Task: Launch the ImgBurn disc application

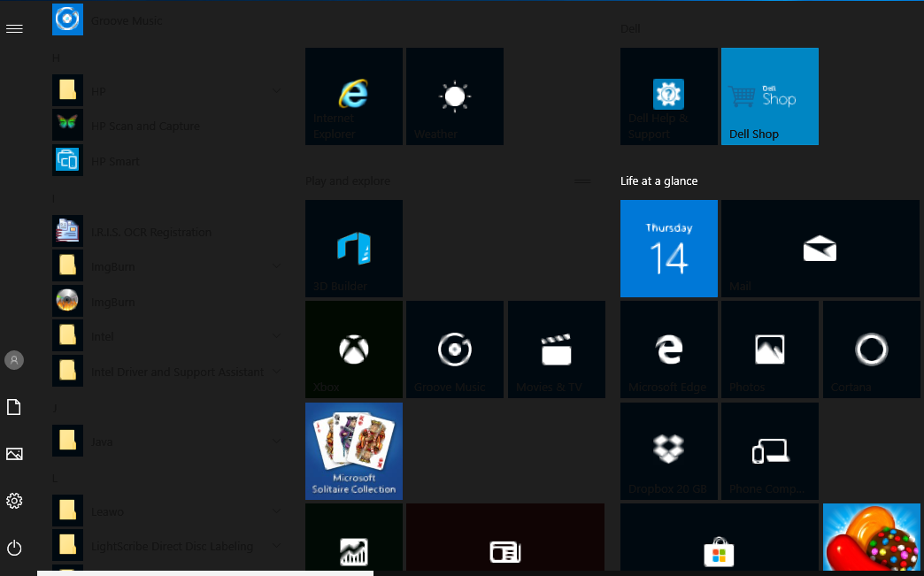Action: click(x=168, y=302)
